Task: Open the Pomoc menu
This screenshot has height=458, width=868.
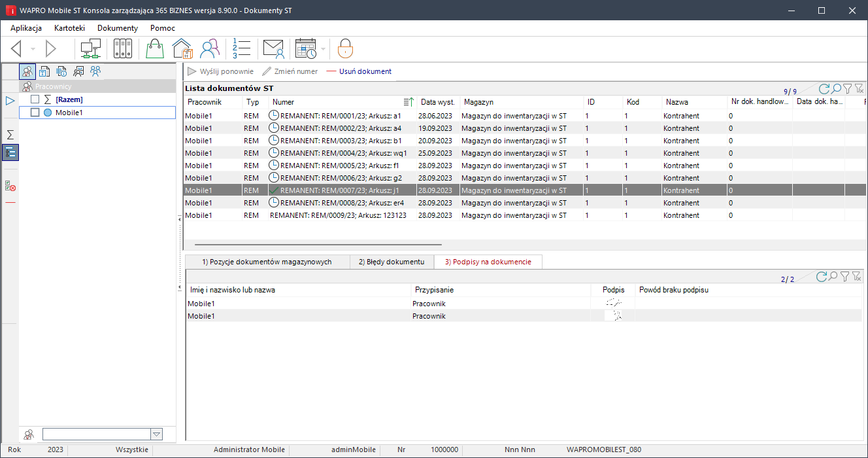Action: 163,28
